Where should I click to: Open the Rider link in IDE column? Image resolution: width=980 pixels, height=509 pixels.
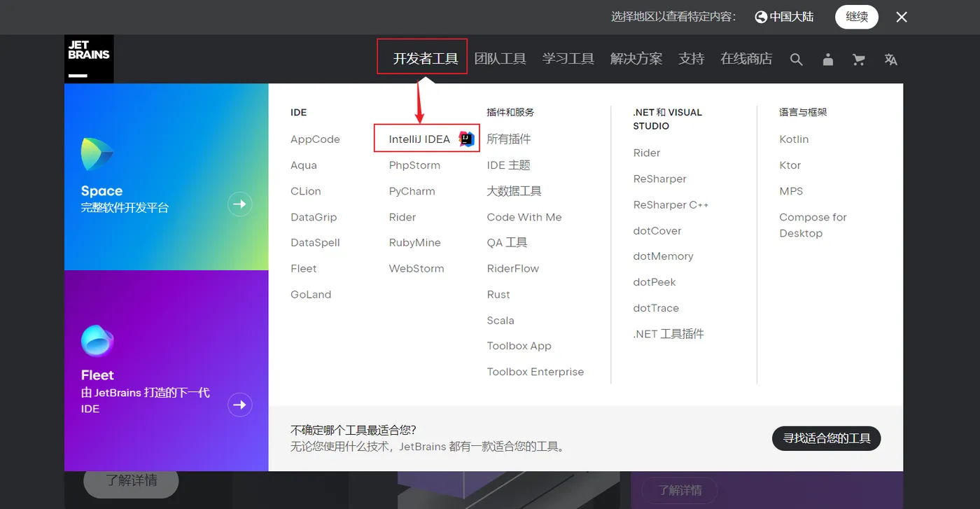tap(402, 217)
